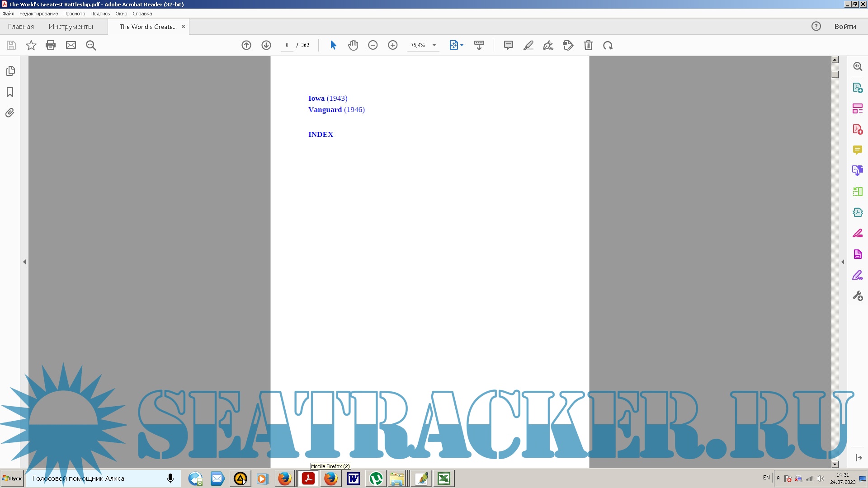Image resolution: width=868 pixels, height=488 pixels.
Task: Click the Войти sign-in button
Action: point(845,27)
